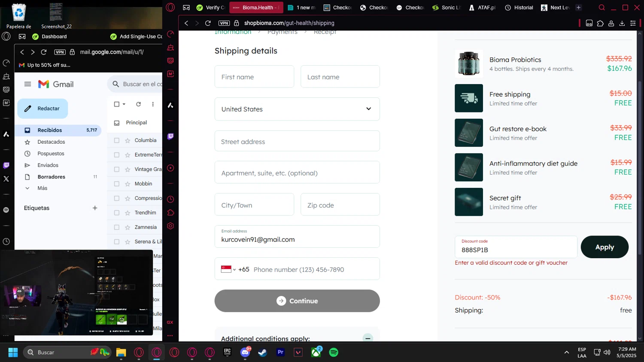Go back in the Bioma browser window
Screen dimensions: 644x362
coord(186,23)
